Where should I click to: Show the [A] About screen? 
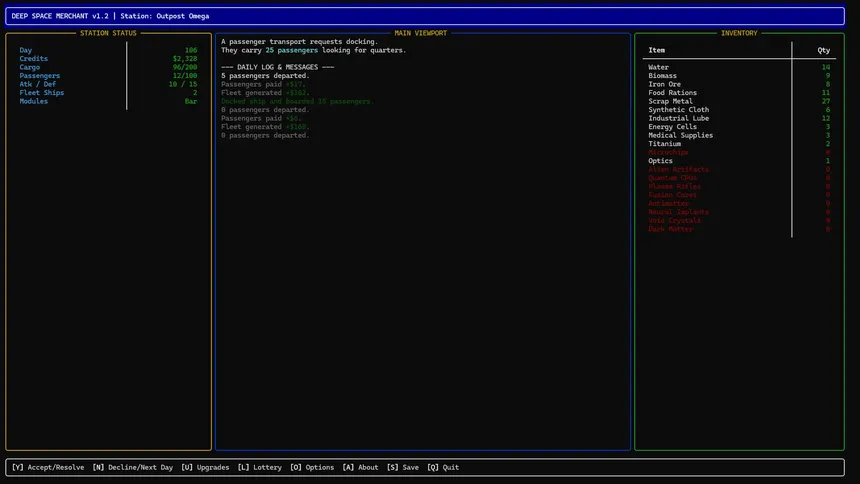click(360, 467)
